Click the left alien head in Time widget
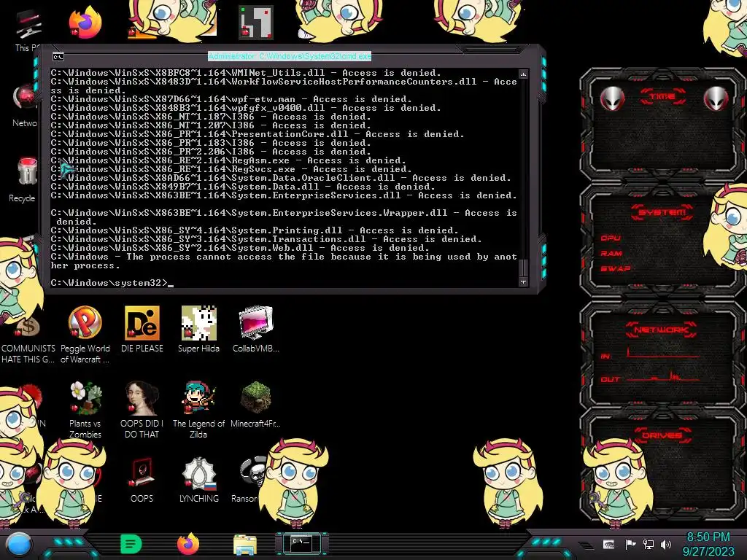This screenshot has width=747, height=560. (x=612, y=99)
